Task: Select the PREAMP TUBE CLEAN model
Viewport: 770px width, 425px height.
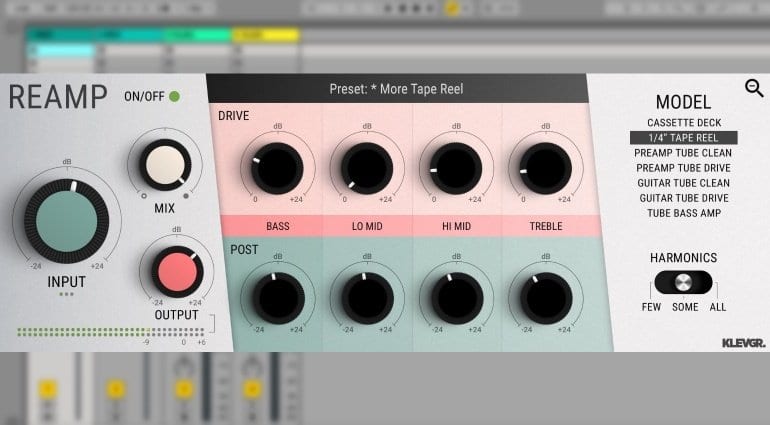Action: (683, 153)
